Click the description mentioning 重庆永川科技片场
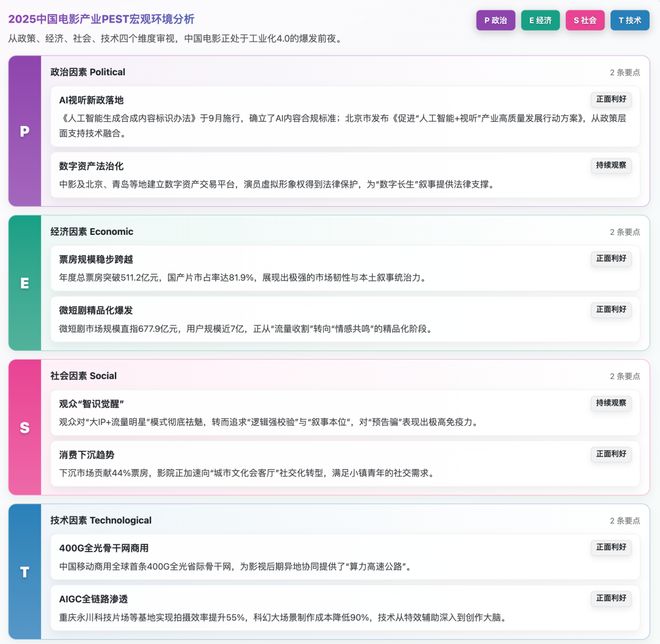Viewport: 660px width, 644px height. [283, 617]
